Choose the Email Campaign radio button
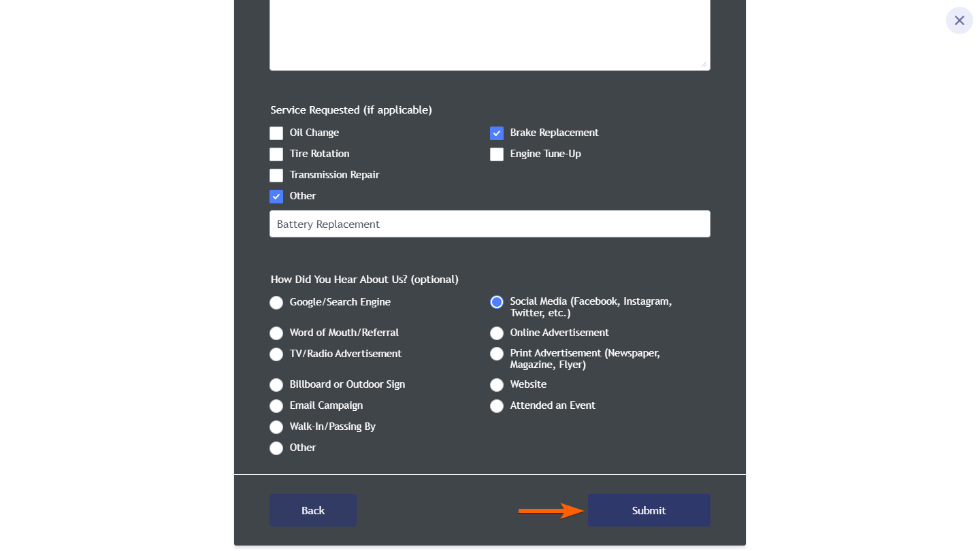The width and height of the screenshot is (980, 551). (276, 406)
